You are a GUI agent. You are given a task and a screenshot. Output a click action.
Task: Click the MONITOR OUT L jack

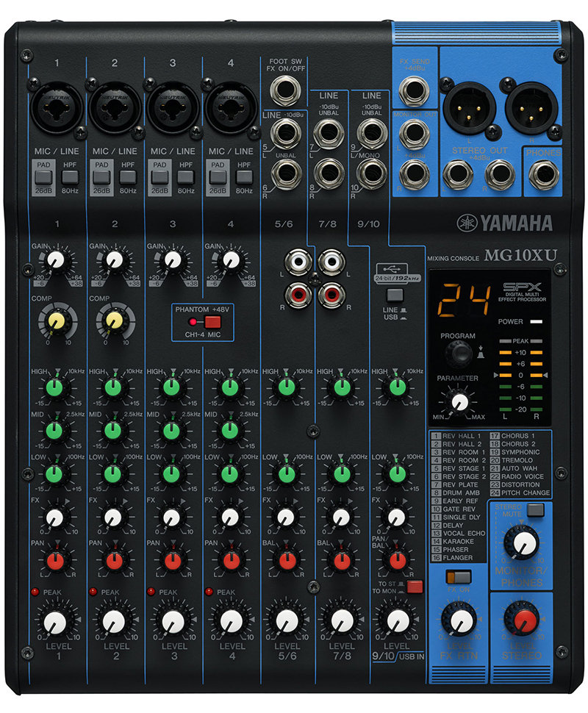[x=414, y=134]
